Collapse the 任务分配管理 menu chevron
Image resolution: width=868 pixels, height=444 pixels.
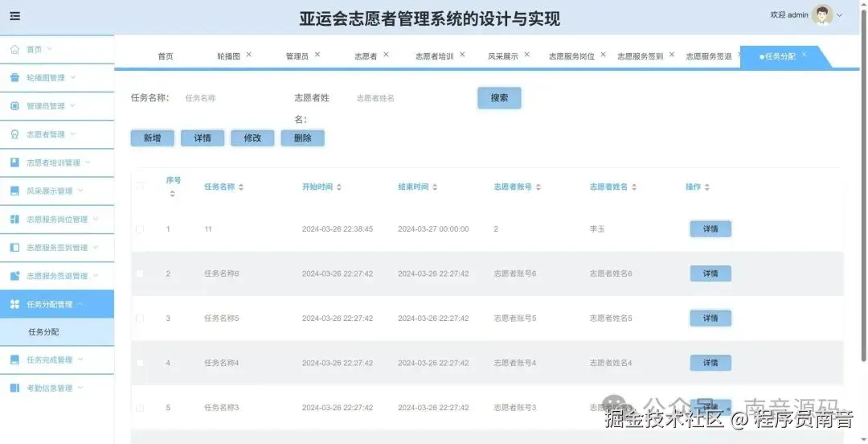(80, 304)
